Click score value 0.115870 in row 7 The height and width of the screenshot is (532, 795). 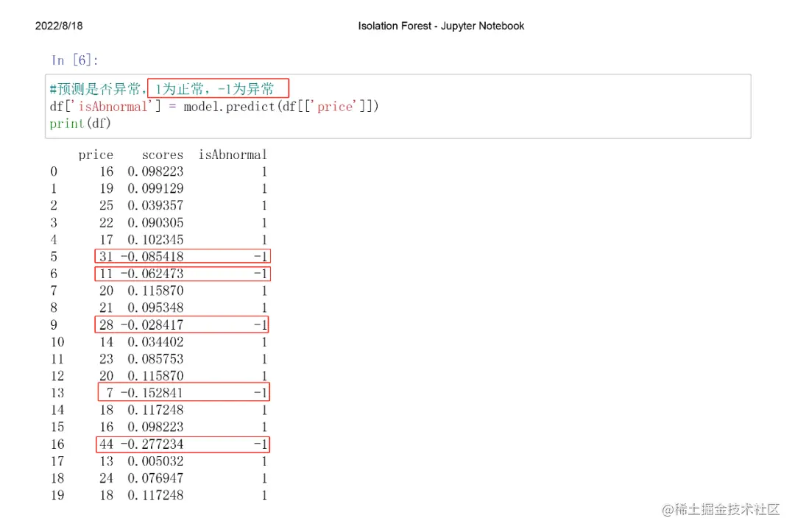coord(155,291)
